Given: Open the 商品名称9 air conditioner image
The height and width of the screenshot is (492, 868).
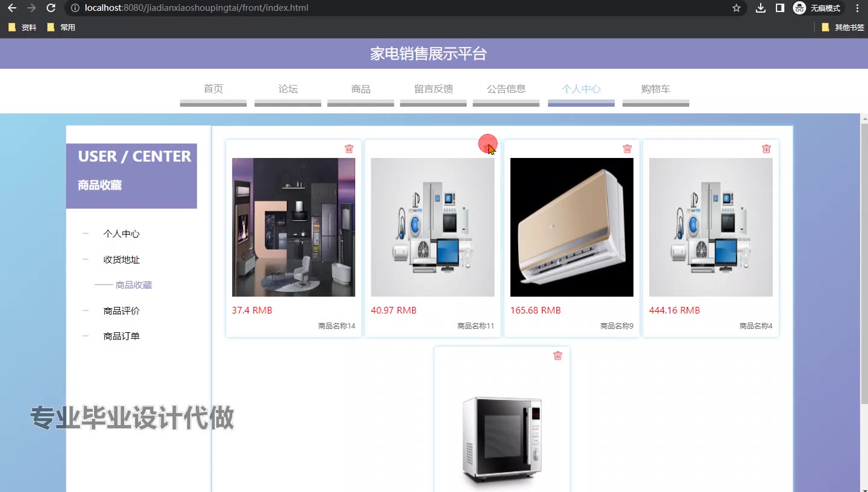Looking at the screenshot, I should pyautogui.click(x=572, y=227).
